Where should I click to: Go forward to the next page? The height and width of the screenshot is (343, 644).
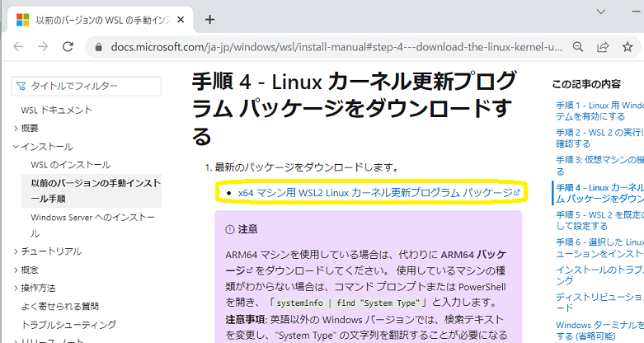click(43, 47)
